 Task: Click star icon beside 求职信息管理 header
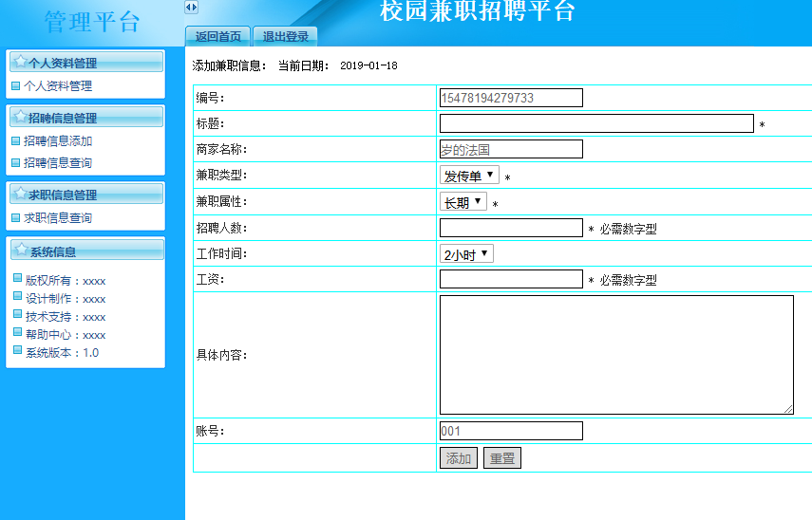pos(20,194)
